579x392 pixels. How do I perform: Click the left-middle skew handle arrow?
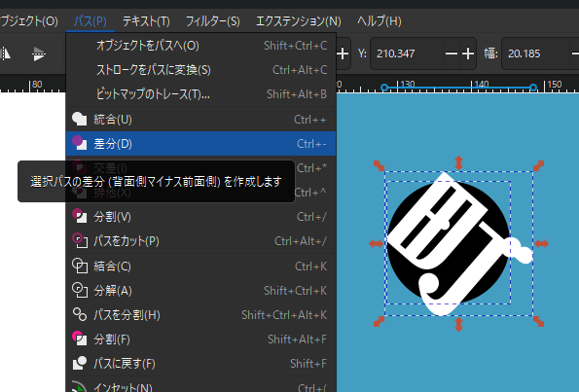(x=377, y=243)
